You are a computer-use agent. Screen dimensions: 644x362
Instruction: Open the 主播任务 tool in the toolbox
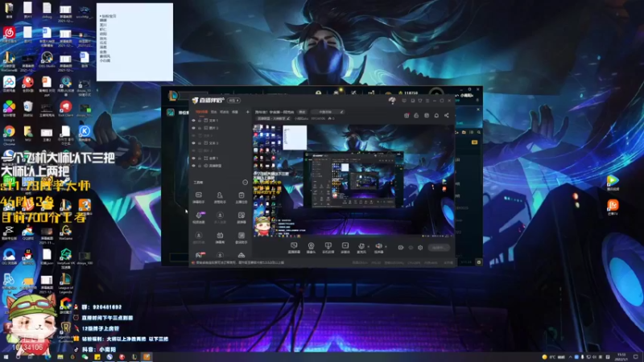[x=241, y=197]
